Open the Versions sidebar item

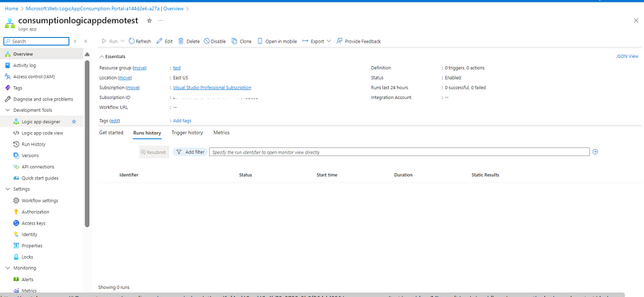coord(30,155)
